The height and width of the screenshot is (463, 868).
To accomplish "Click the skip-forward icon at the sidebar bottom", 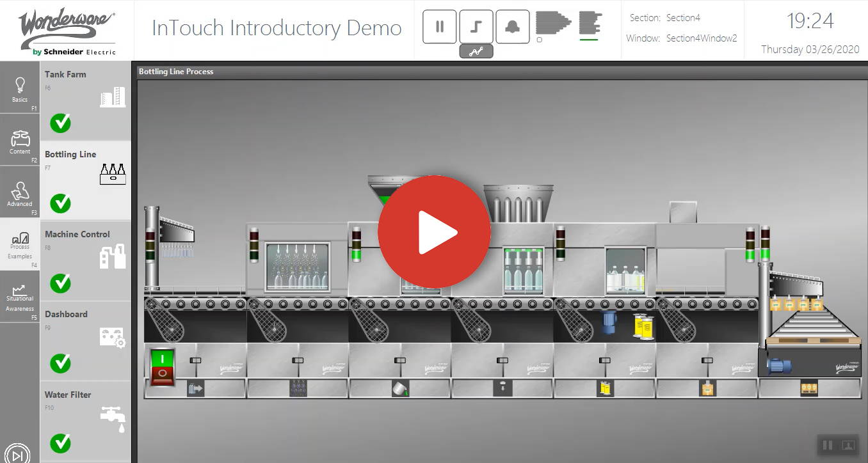I will (x=18, y=455).
